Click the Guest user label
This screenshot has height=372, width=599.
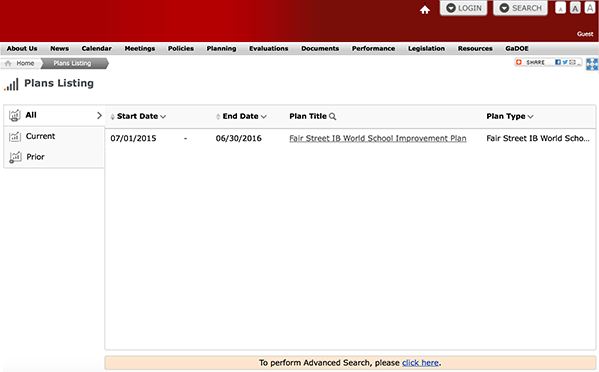[x=585, y=34]
